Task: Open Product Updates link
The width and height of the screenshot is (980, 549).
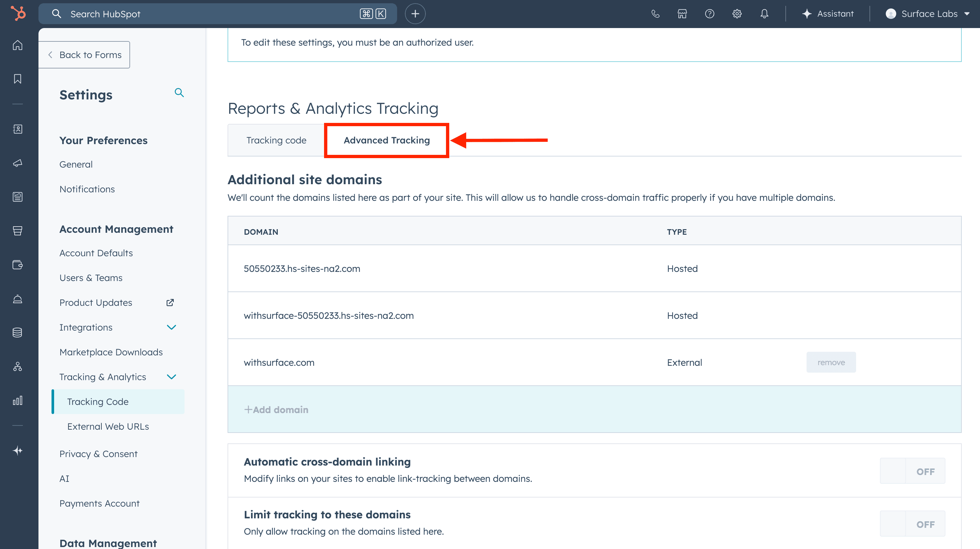Action: tap(96, 303)
